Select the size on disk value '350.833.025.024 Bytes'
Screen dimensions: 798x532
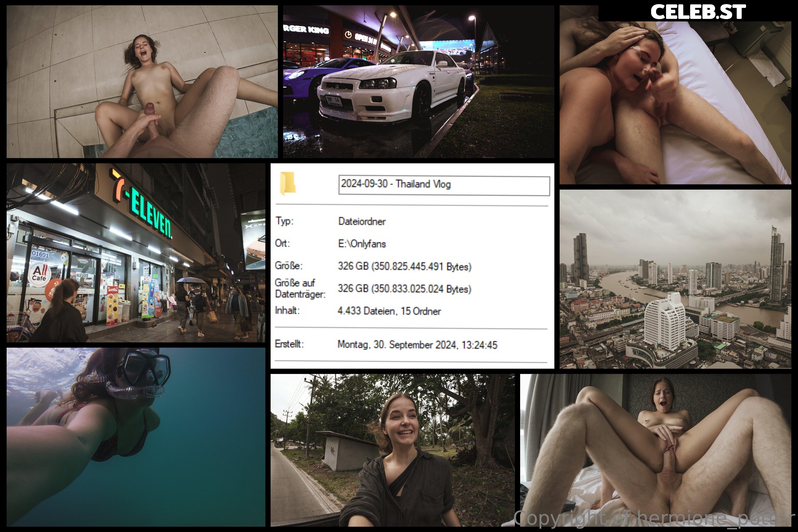pyautogui.click(x=421, y=289)
